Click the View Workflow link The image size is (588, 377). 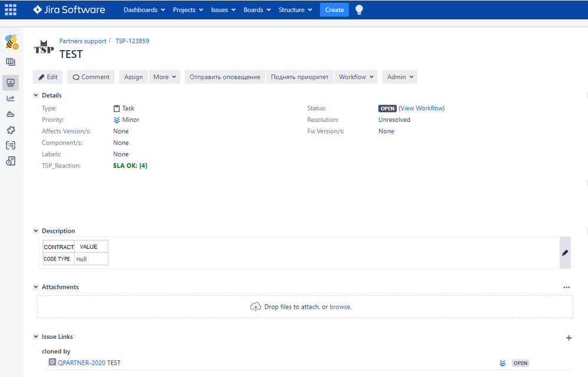[421, 108]
